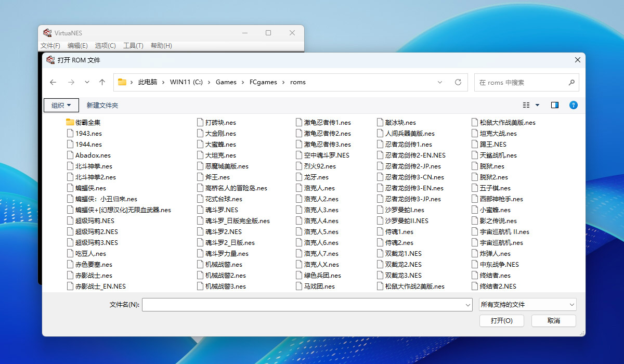Click the 打开(O) button
Screen dimensions: 624x364
(x=501, y=321)
